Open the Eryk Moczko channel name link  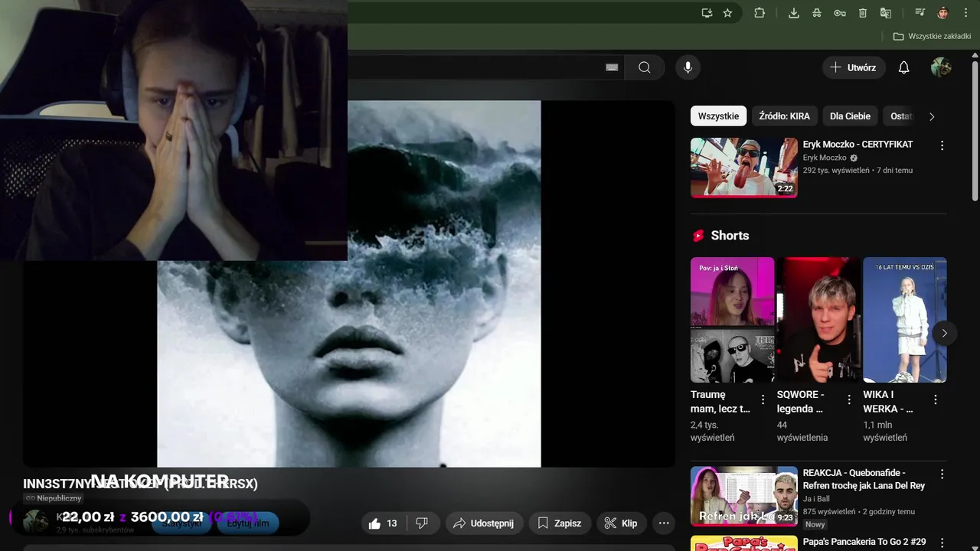point(825,158)
